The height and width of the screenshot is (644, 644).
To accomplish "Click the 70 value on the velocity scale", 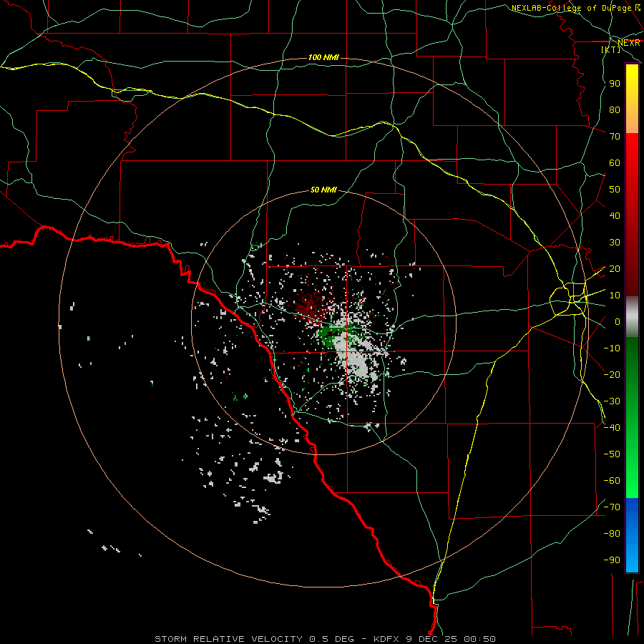I will point(615,137).
